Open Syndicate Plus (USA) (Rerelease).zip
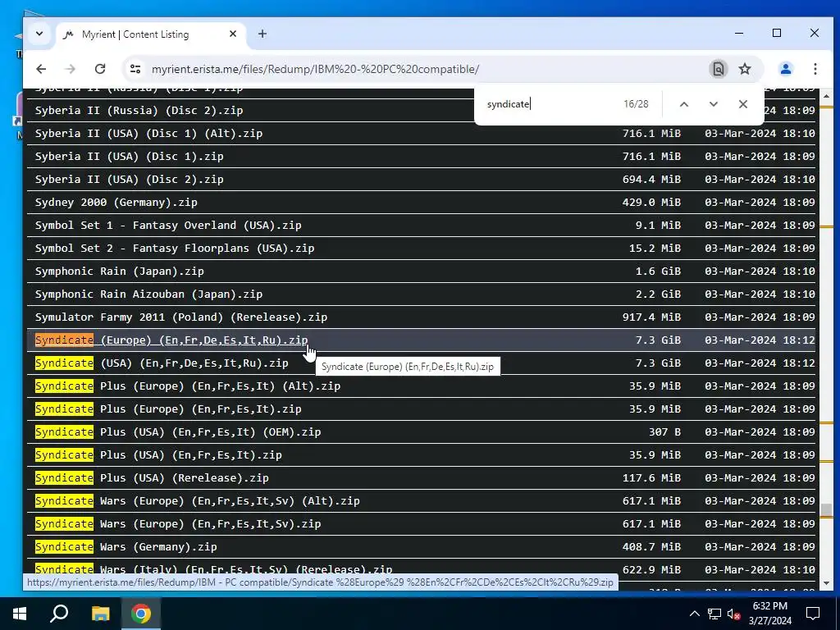Screen dimensions: 840x630 [x=152, y=478]
